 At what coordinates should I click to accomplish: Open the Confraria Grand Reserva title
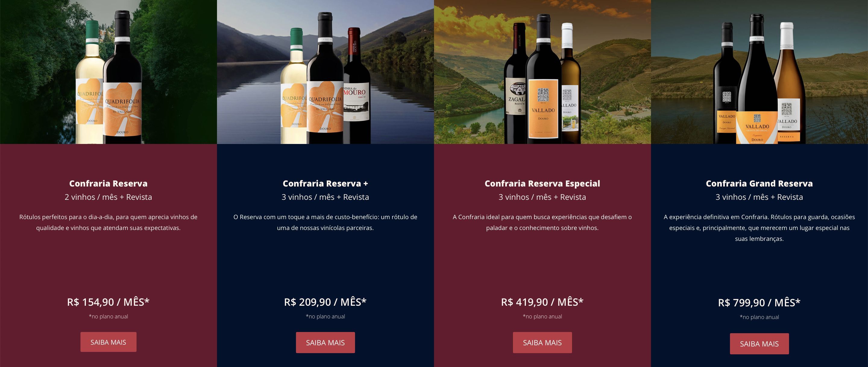[x=759, y=183]
